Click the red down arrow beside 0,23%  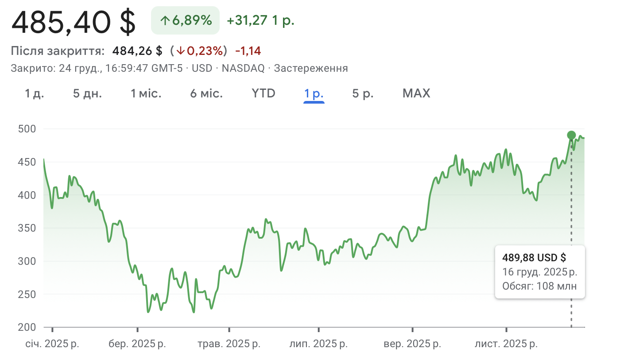180,51
